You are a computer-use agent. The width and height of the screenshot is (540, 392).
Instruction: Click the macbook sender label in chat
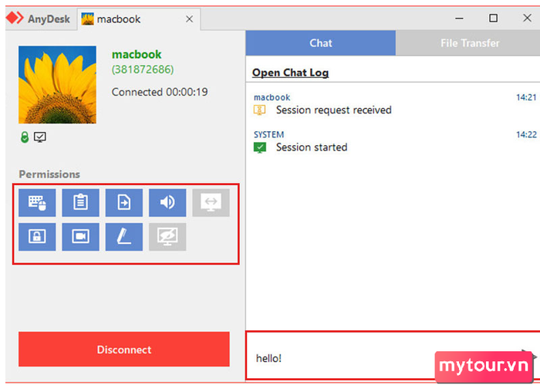[272, 97]
